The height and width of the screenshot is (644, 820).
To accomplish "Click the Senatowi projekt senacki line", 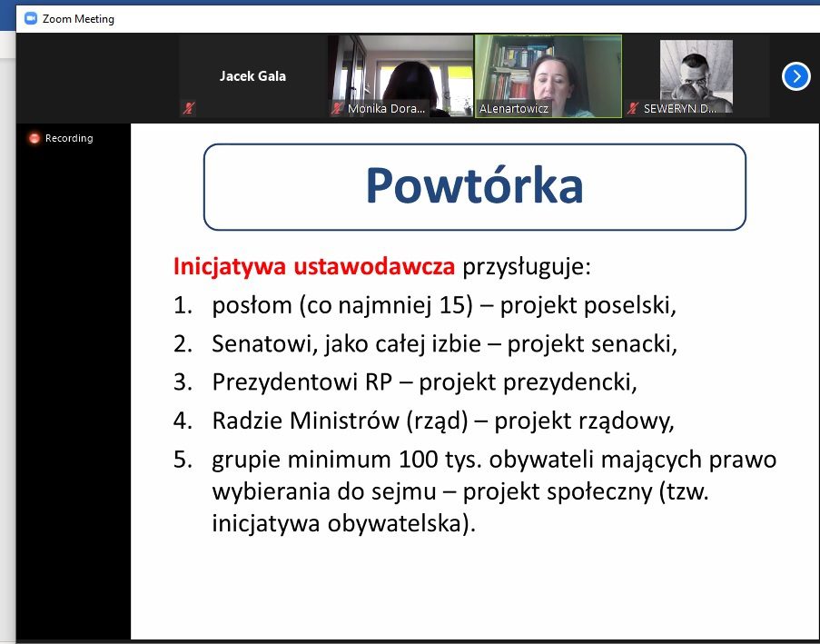I will point(445,343).
